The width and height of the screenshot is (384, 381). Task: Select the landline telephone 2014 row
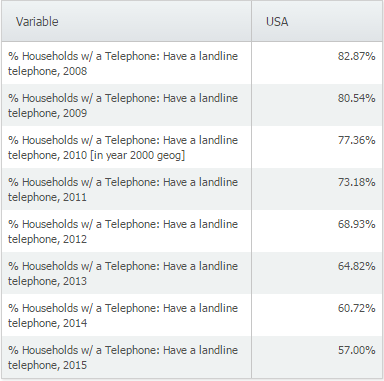pyautogui.click(x=192, y=315)
